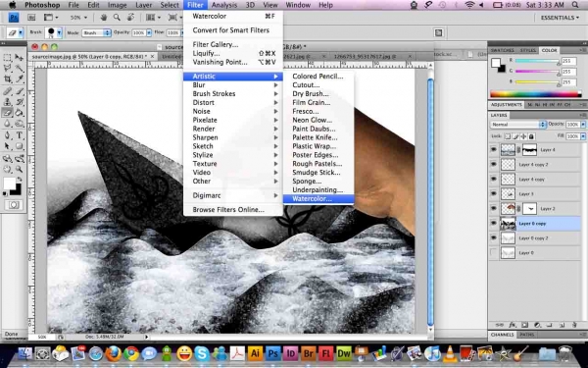Hide Layer 2 visibility eye
Image resolution: width=588 pixels, height=368 pixels.
tap(494, 208)
